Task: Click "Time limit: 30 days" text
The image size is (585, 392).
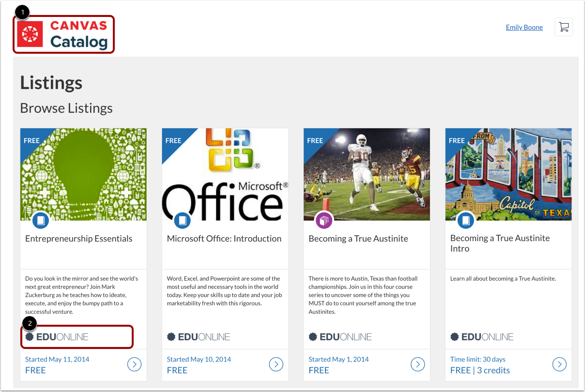Action: [x=478, y=359]
